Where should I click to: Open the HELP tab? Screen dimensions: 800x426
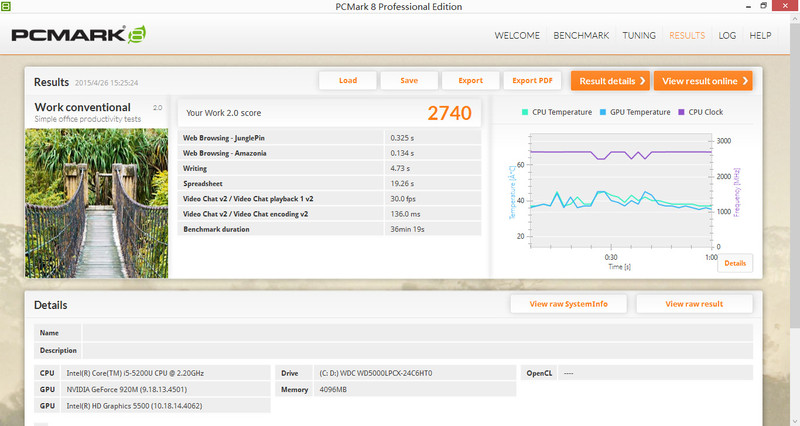pyautogui.click(x=760, y=36)
